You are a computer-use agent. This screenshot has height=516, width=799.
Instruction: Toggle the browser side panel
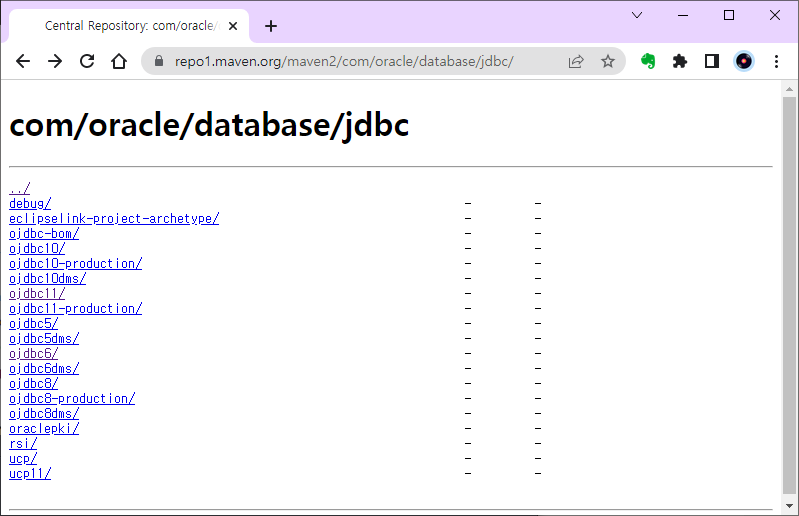(x=712, y=62)
